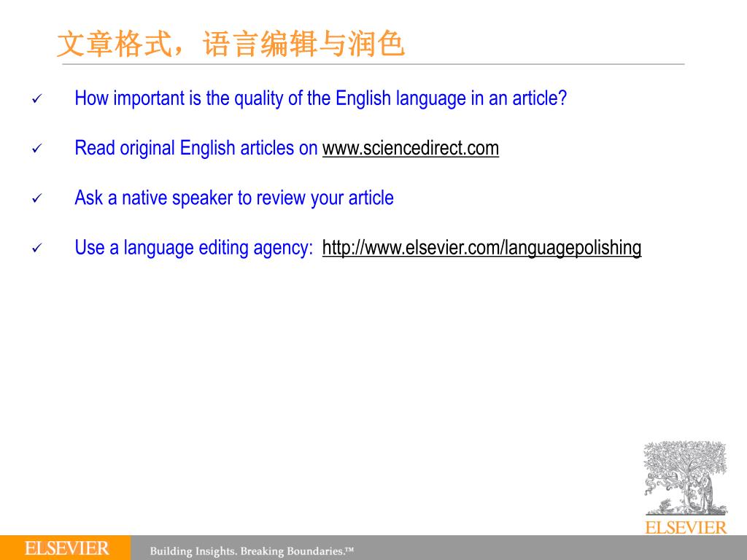Click the Chinese slide title heading
Viewport: 747px width, 560px height.
(x=231, y=44)
